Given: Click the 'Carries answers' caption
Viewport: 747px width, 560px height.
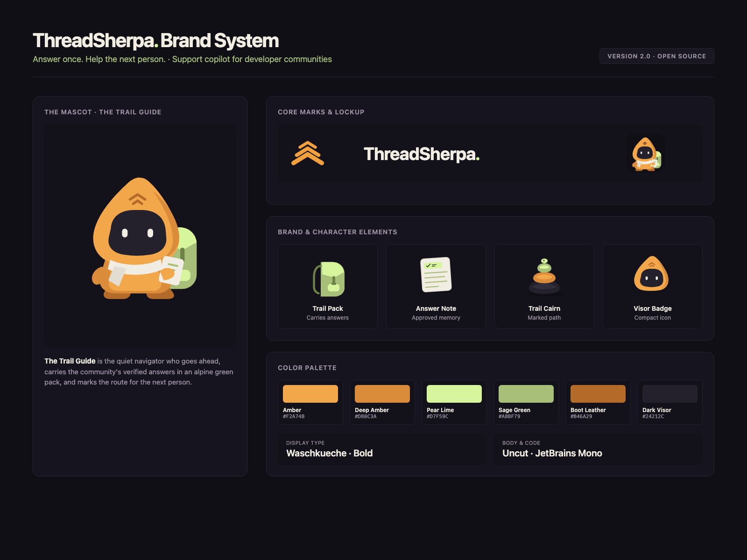Looking at the screenshot, I should [x=328, y=318].
